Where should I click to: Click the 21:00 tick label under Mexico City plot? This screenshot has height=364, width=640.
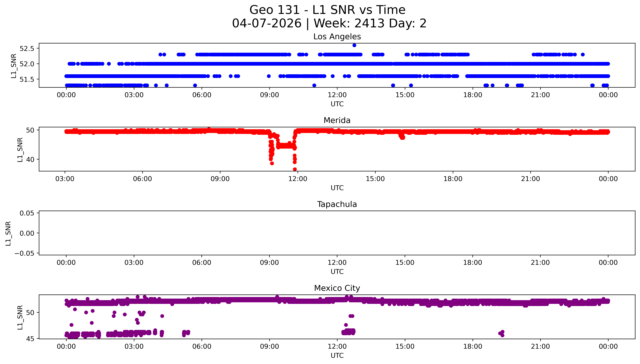[540, 346]
